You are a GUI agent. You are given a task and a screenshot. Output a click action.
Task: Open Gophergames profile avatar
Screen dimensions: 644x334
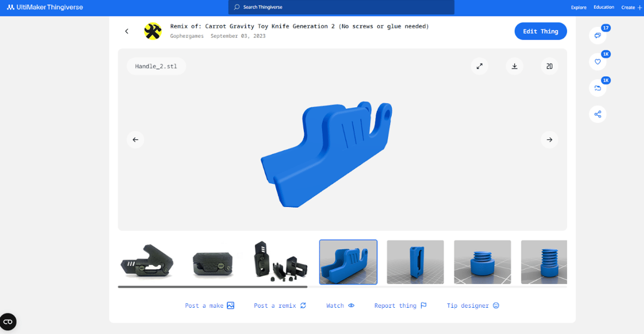[x=153, y=31]
